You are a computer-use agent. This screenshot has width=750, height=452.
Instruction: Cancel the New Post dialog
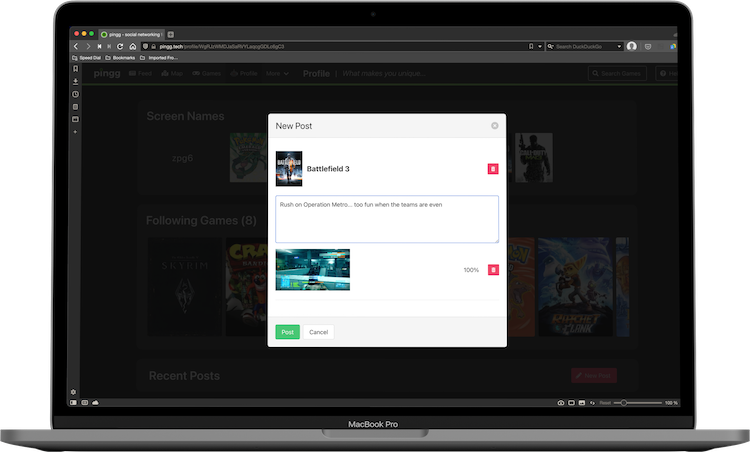pos(319,332)
